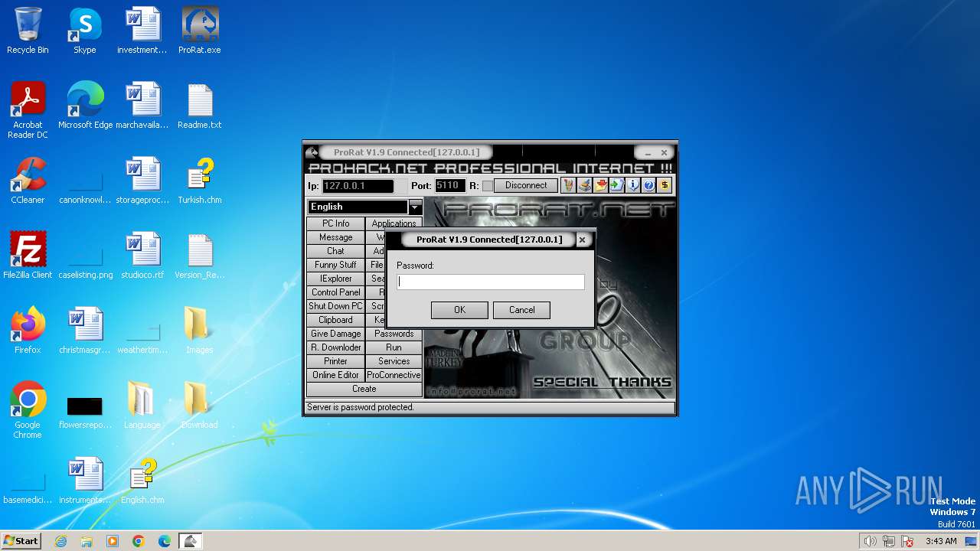Click the volume speaker tray icon
Viewport: 980px width, 551px height.
(870, 541)
